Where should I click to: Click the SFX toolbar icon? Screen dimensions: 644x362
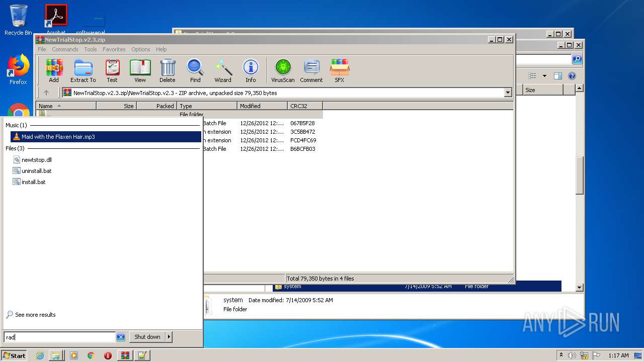coord(340,70)
